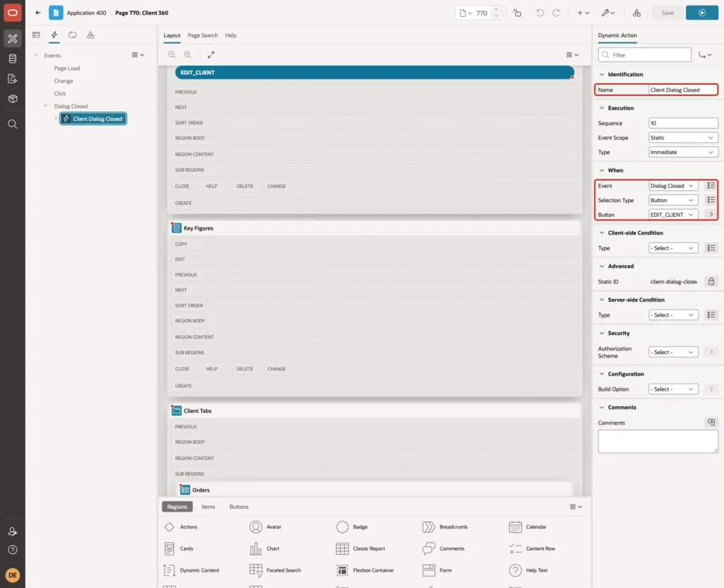
Task: Click the Name field Client Dialog Closed
Action: click(x=682, y=90)
